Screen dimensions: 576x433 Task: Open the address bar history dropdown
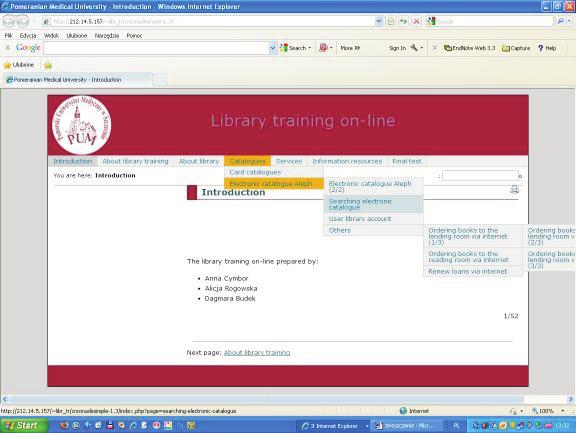click(x=379, y=21)
